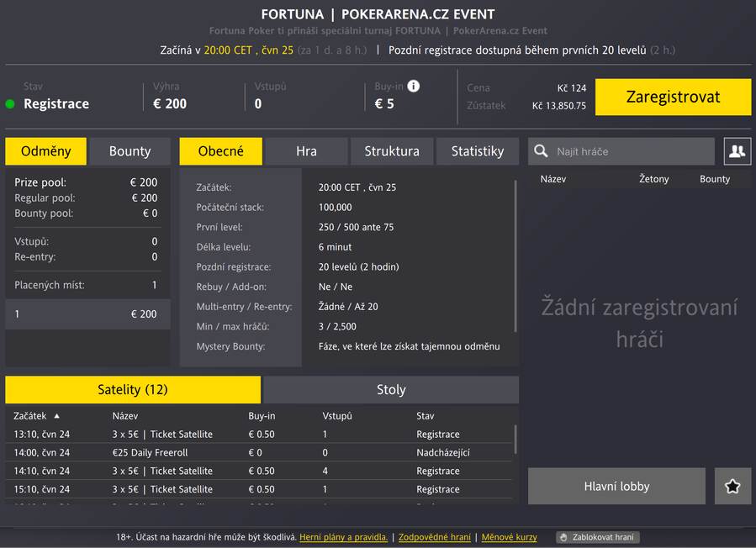Click the Počáteční stack 100,000 value

335,208
